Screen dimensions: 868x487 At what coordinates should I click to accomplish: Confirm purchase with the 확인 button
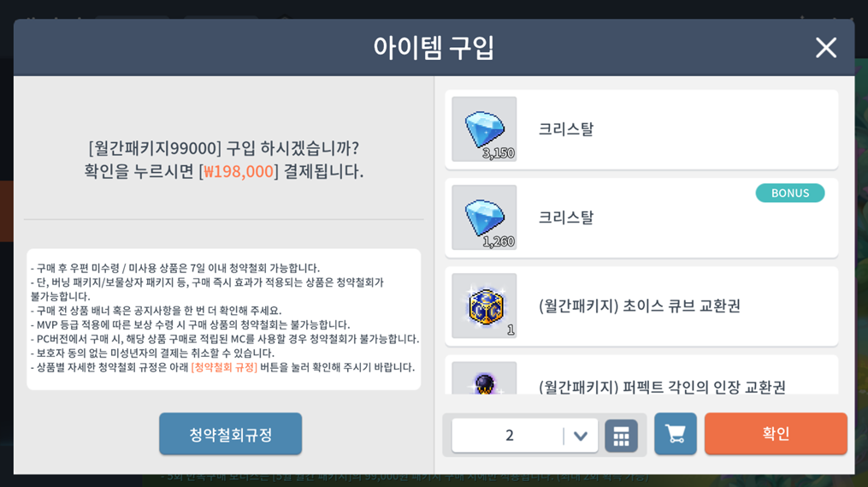776,434
